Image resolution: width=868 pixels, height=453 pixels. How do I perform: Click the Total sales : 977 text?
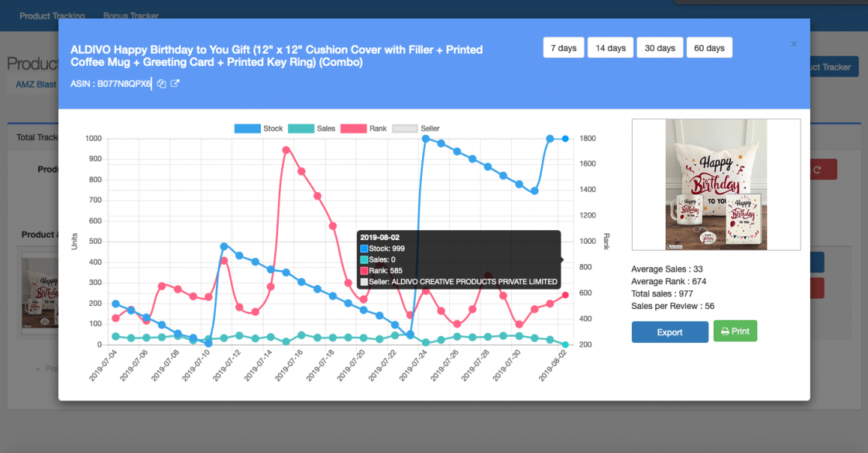click(662, 293)
